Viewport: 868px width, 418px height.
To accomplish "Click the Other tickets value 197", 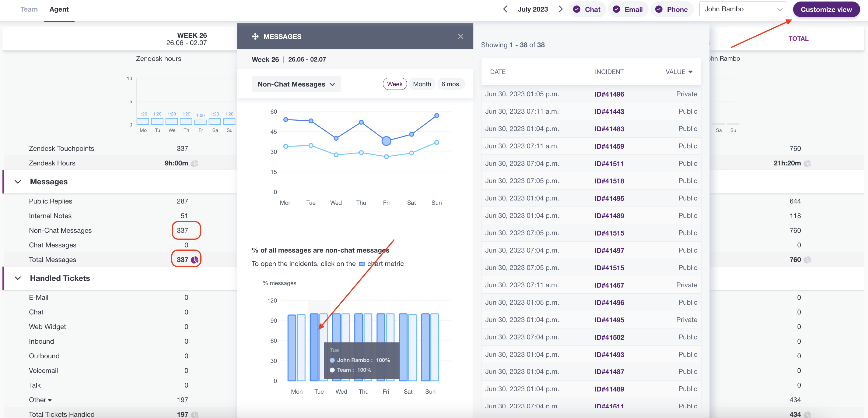I will click(x=182, y=400).
